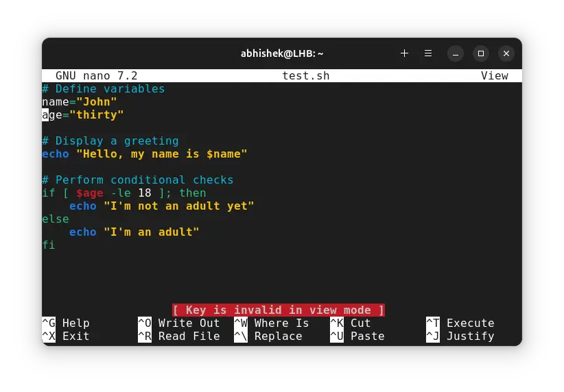Click the ^U Paste shortcut
Screen dimensions: 564x392
coord(357,336)
